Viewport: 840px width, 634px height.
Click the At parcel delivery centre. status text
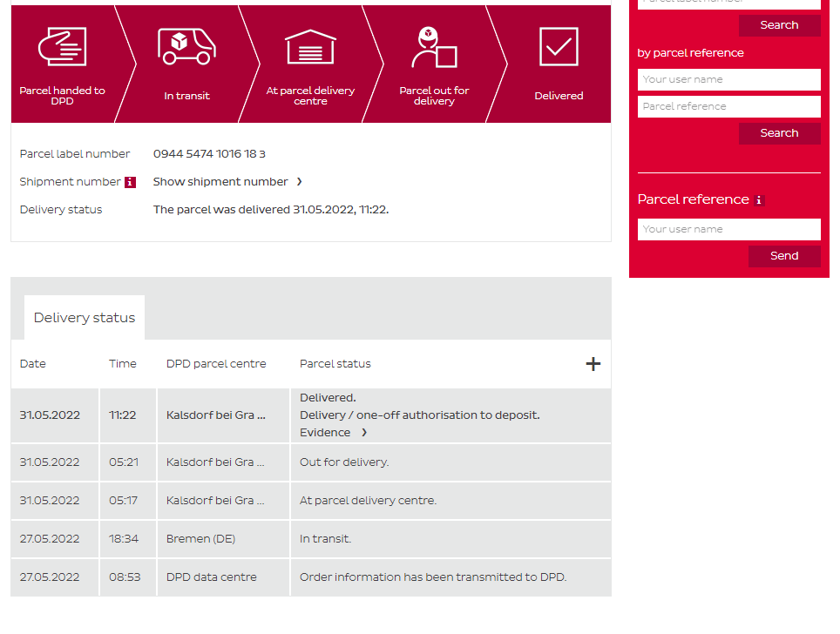click(368, 501)
